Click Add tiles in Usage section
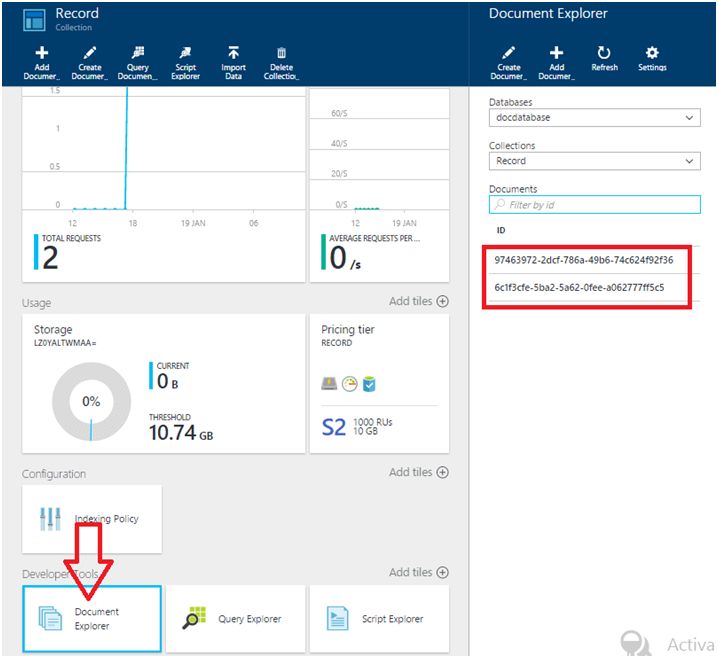 [x=419, y=301]
